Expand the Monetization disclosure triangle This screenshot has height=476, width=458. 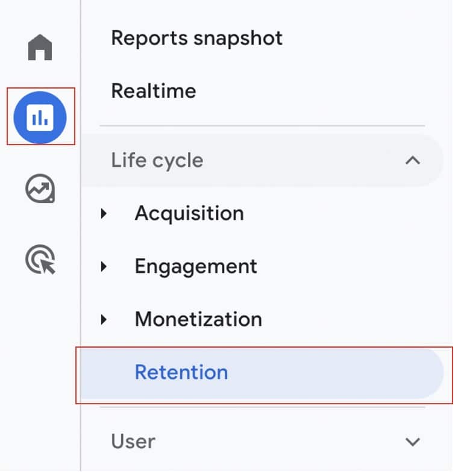pyautogui.click(x=104, y=319)
